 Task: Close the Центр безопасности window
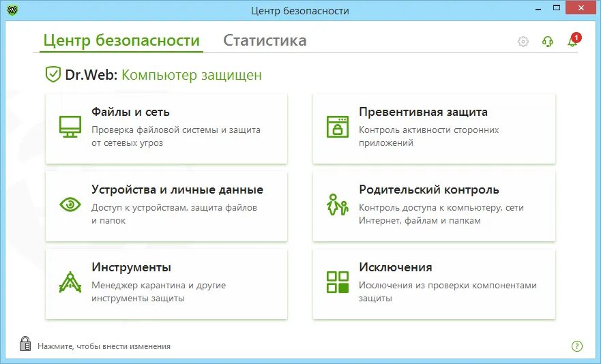tap(581, 7)
